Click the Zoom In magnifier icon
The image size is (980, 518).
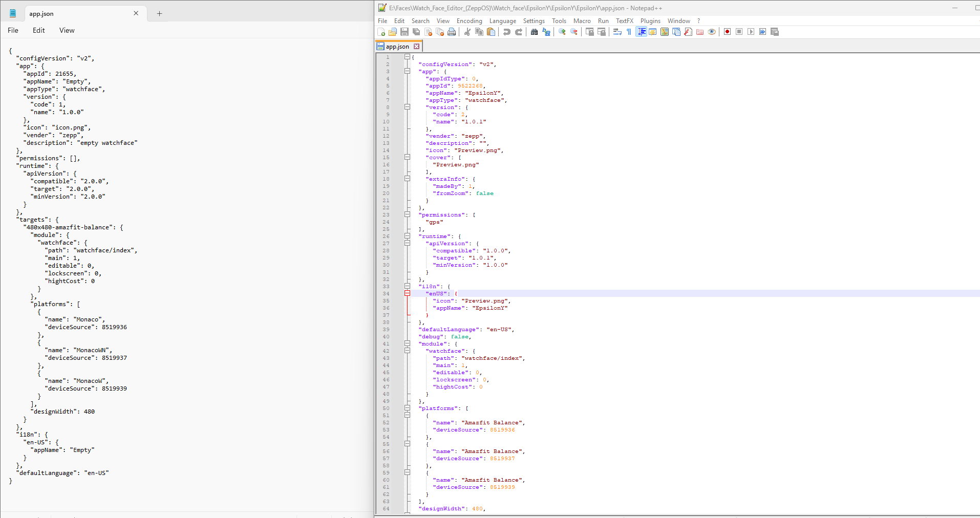click(562, 32)
